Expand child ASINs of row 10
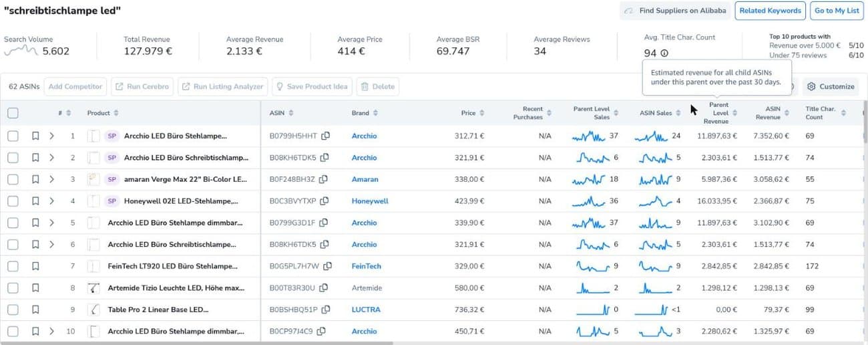Screen dimensions: 868x345 click(x=51, y=331)
